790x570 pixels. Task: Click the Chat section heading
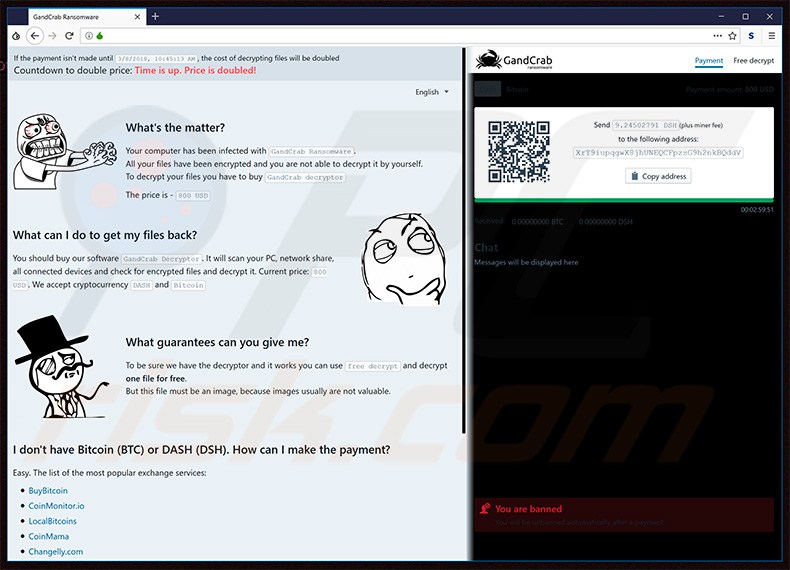click(486, 247)
